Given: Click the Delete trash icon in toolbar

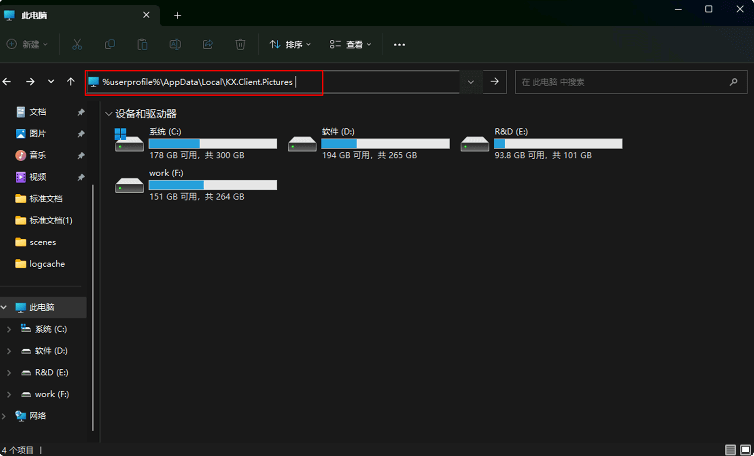Looking at the screenshot, I should click(x=240, y=44).
